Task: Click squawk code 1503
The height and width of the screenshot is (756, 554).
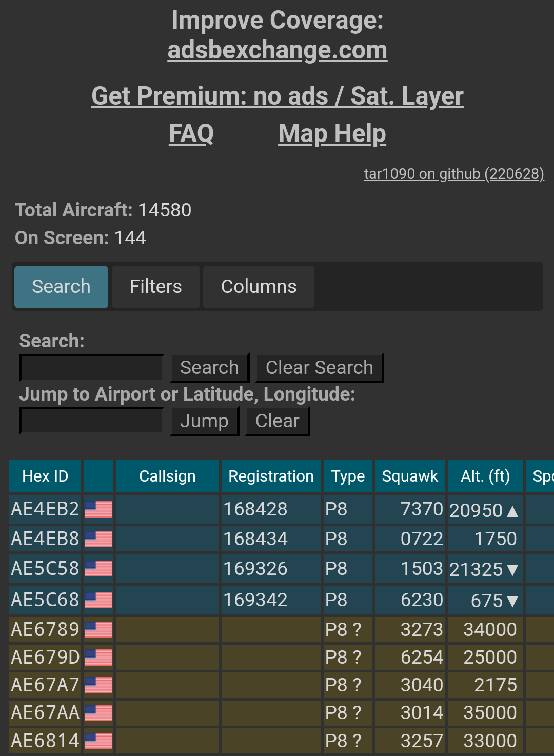Action: tap(422, 569)
